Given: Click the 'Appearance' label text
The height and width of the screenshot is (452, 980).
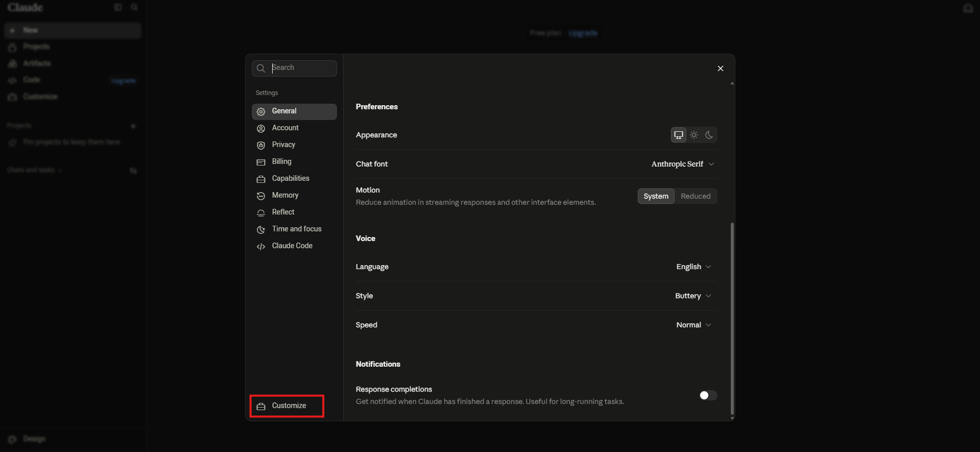Looking at the screenshot, I should coord(376,135).
